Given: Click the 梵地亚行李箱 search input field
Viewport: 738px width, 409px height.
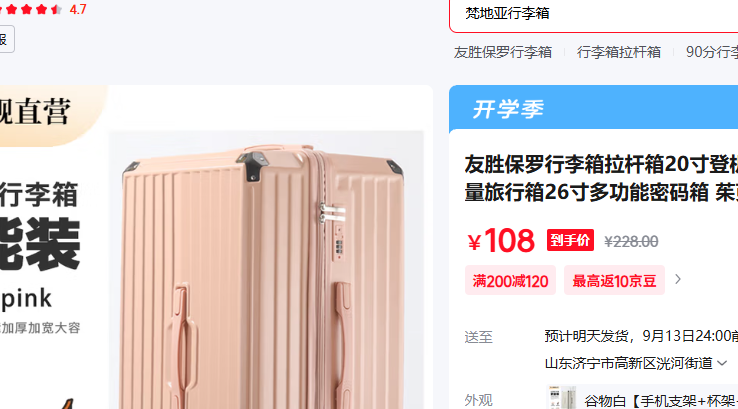Looking at the screenshot, I should pos(594,14).
